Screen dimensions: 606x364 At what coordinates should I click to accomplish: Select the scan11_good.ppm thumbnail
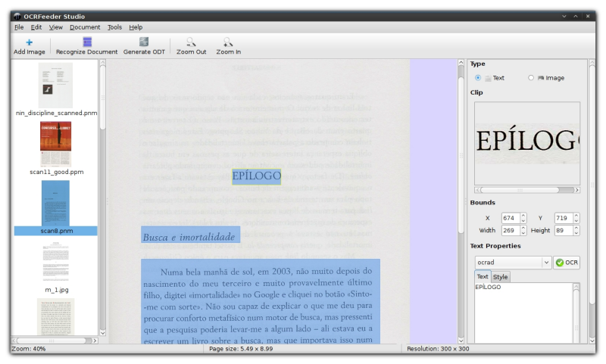coord(55,144)
